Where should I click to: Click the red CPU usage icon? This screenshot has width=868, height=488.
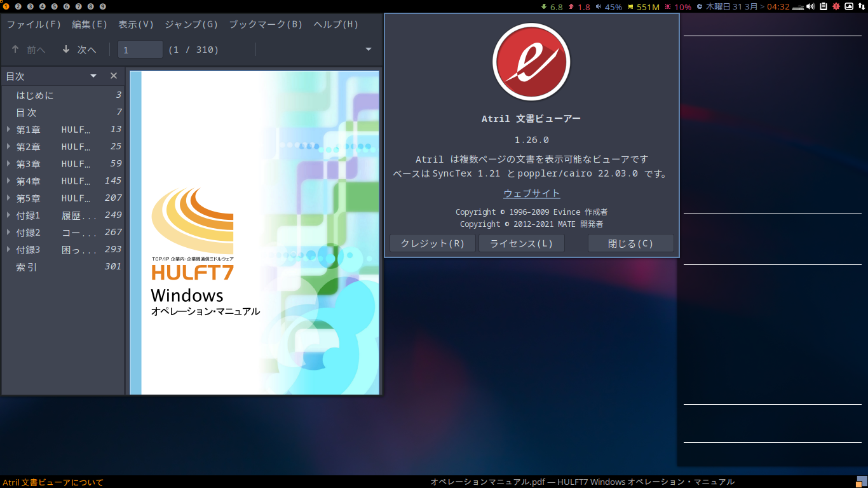point(668,6)
